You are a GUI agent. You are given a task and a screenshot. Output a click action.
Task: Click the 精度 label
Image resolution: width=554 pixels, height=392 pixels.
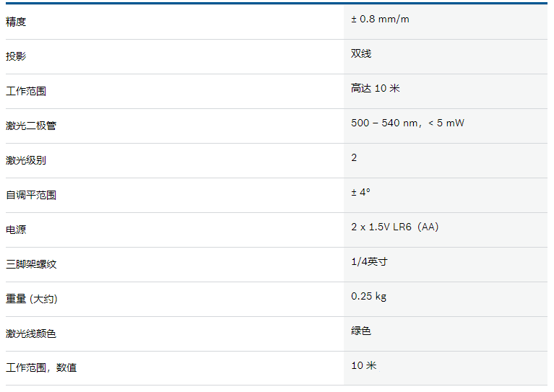coord(16,22)
